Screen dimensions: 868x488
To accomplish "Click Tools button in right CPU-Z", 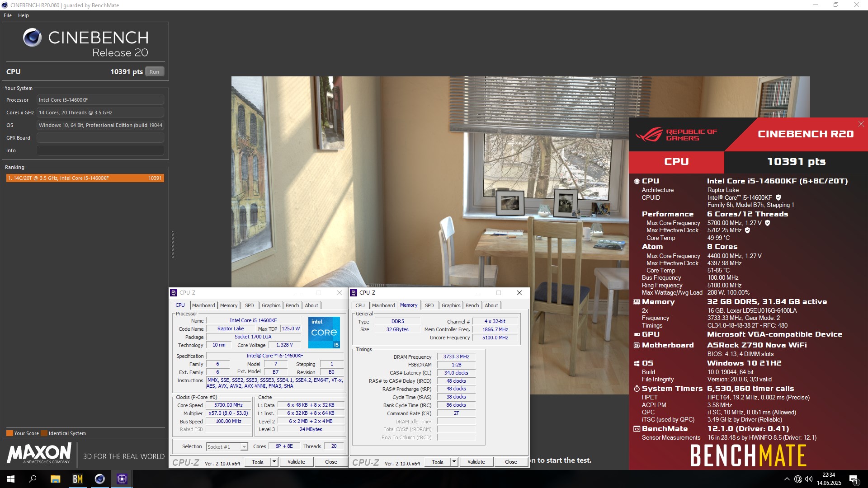I will click(x=438, y=462).
